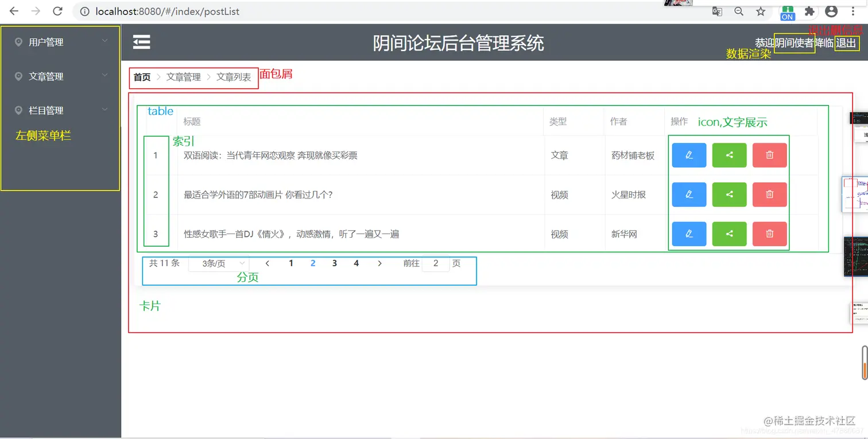The width and height of the screenshot is (868, 439).
Task: Go to page 3 in the pagination
Action: (x=334, y=263)
